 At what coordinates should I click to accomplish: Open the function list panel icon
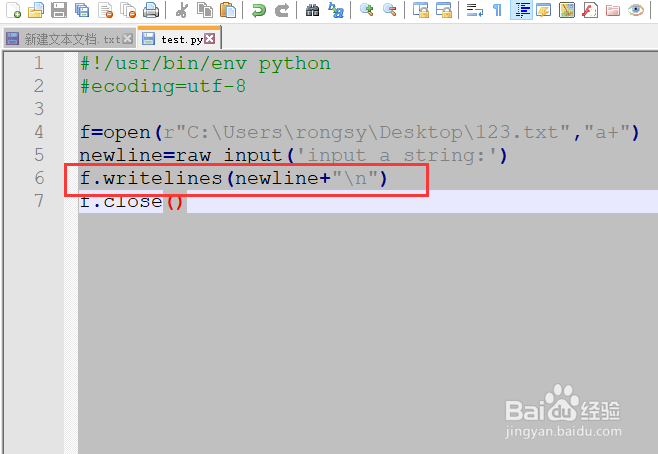pos(590,10)
